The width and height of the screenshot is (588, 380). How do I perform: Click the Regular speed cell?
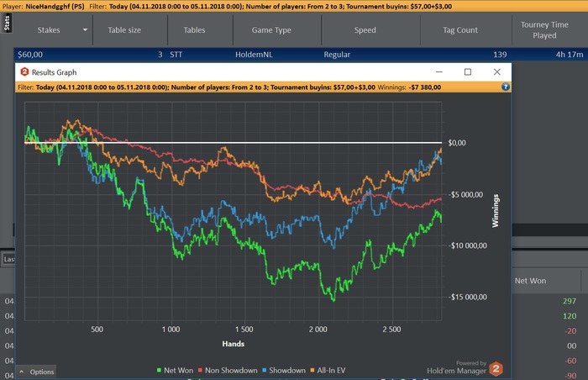tap(337, 55)
